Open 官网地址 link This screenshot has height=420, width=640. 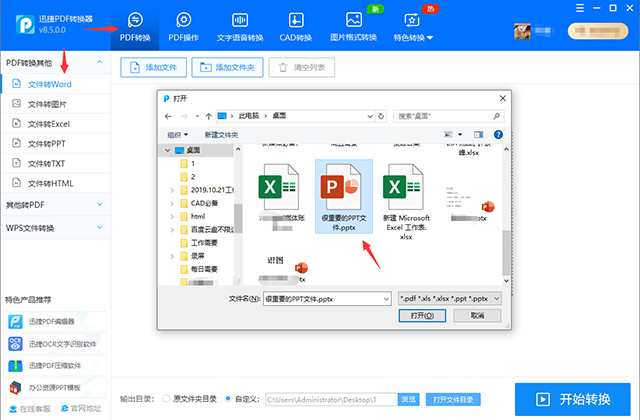pyautogui.click(x=81, y=409)
